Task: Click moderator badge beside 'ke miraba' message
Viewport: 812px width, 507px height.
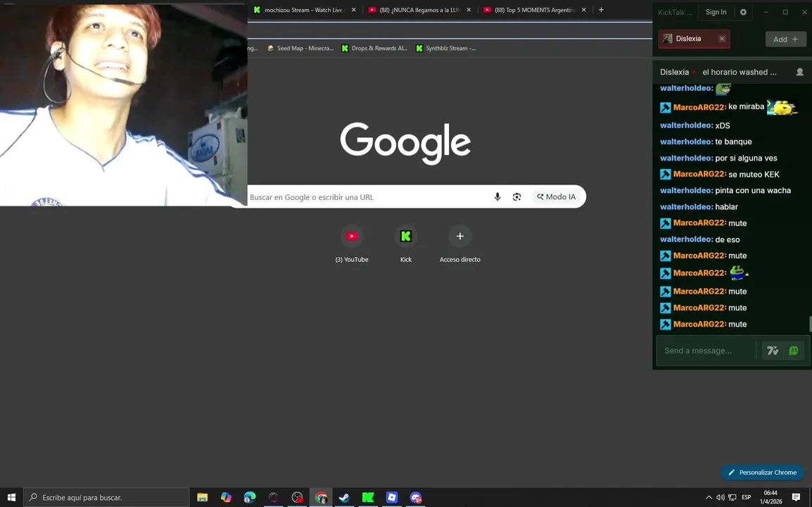Action: tap(666, 107)
